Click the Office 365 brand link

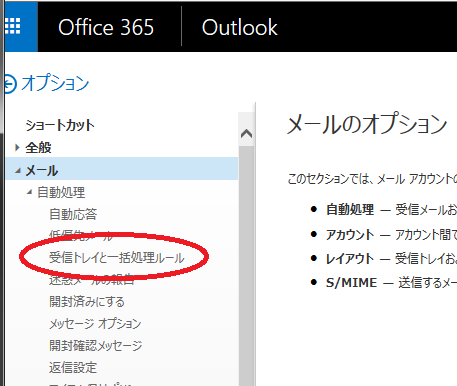(106, 27)
